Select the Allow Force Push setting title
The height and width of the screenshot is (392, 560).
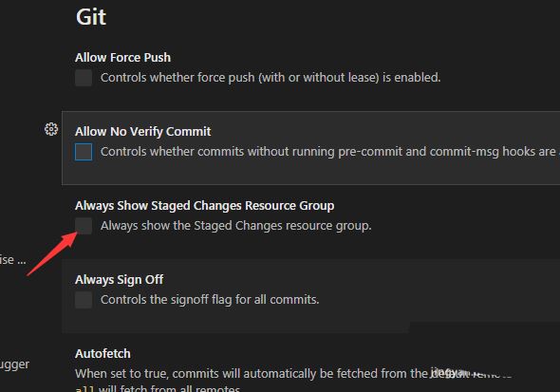(x=122, y=58)
